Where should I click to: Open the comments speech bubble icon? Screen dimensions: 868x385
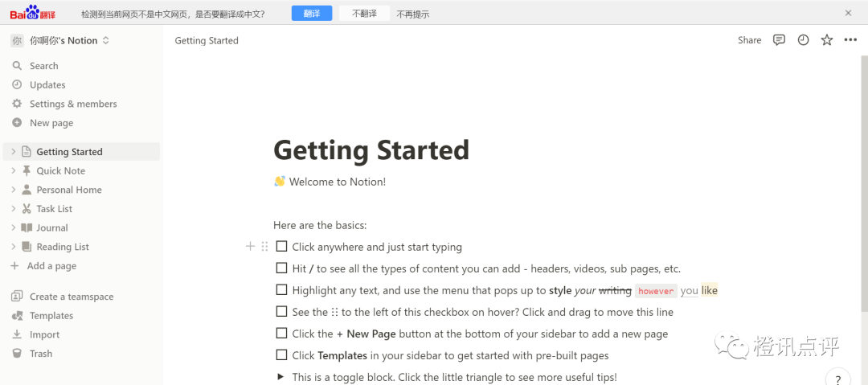[779, 40]
